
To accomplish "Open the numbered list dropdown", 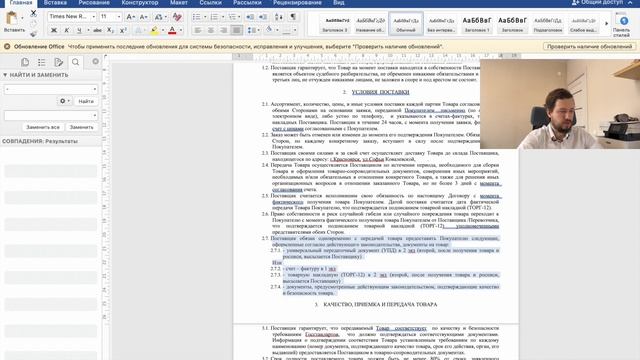I will (222, 17).
